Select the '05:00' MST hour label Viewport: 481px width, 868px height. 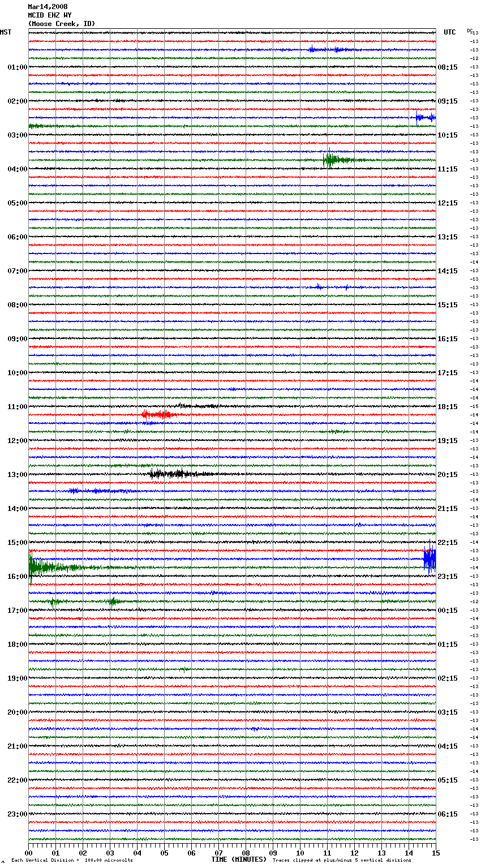(x=18, y=203)
